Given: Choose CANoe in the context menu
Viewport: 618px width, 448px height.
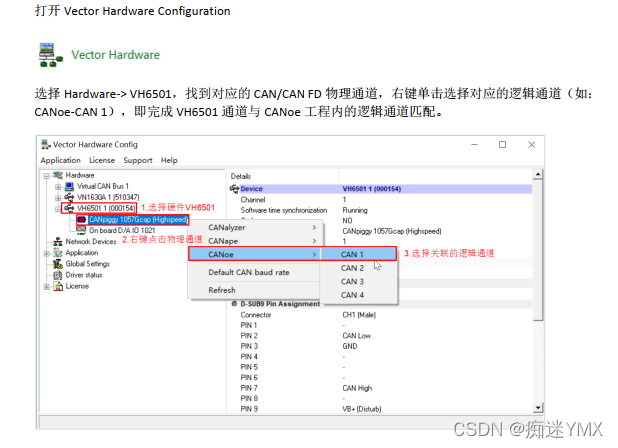Looking at the screenshot, I should (255, 255).
